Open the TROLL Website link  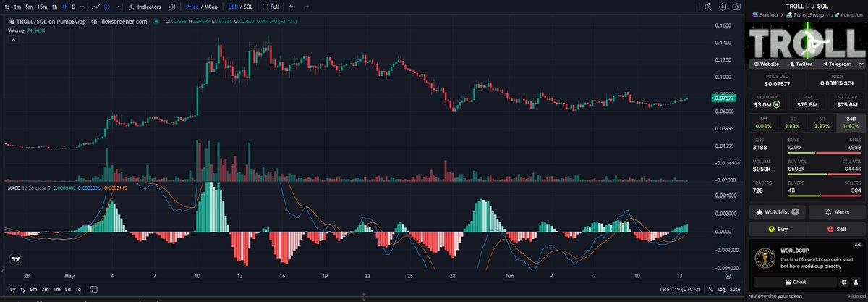767,64
